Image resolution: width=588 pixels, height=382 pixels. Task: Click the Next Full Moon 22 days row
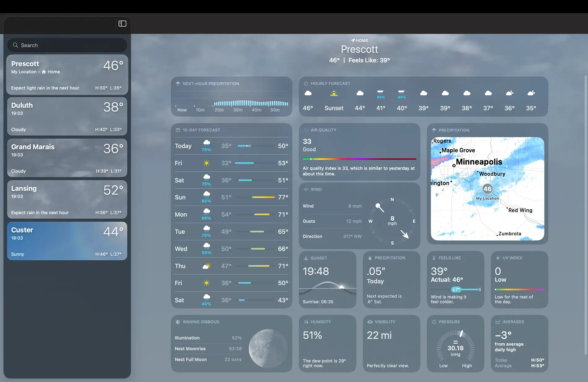(x=208, y=359)
